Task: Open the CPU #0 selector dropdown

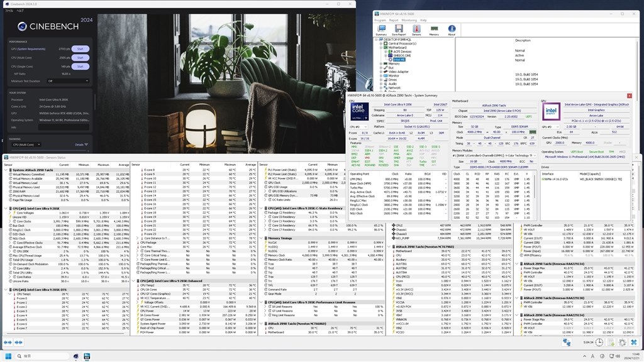Action: pos(358,127)
